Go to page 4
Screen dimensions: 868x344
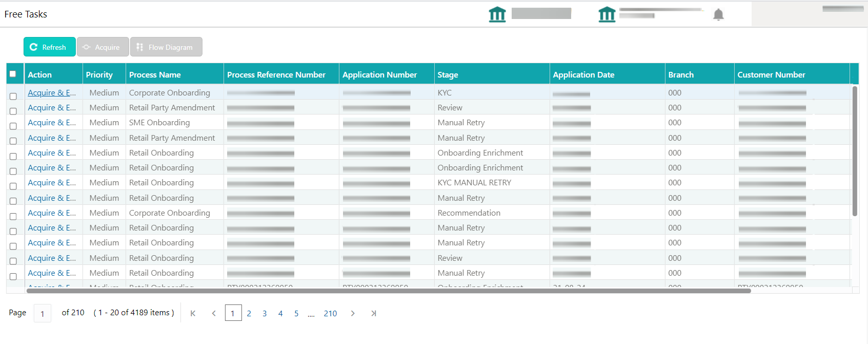click(280, 313)
